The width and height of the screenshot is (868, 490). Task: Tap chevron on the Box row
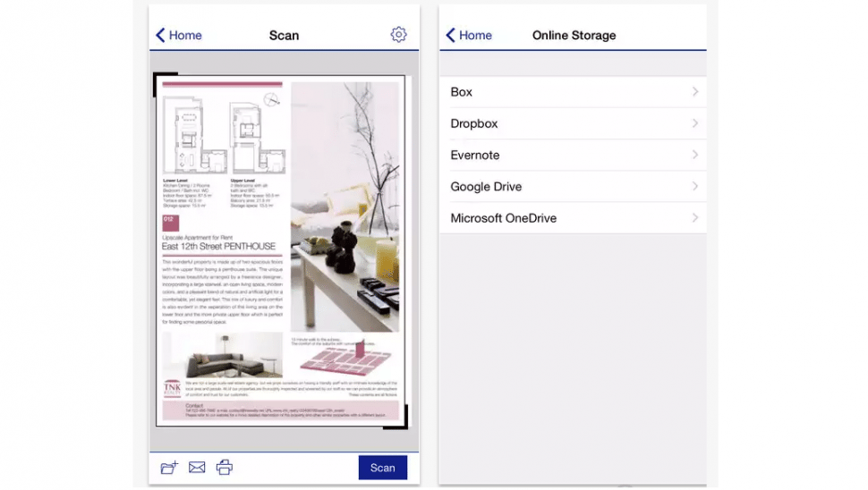click(x=695, y=92)
